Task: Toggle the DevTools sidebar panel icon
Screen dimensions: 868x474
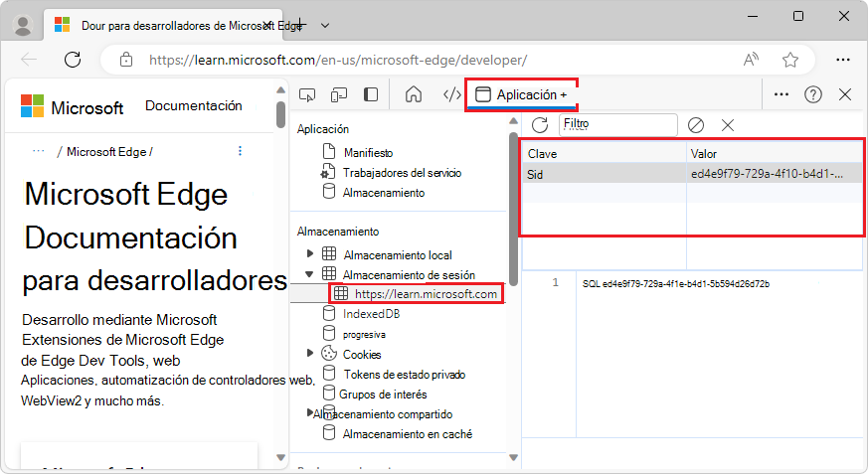Action: click(x=371, y=94)
